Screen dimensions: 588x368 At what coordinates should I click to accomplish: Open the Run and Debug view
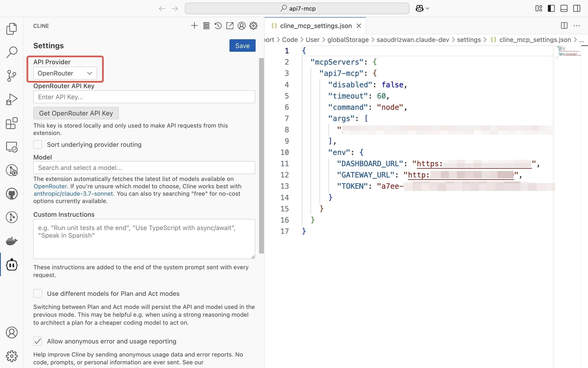(x=12, y=100)
